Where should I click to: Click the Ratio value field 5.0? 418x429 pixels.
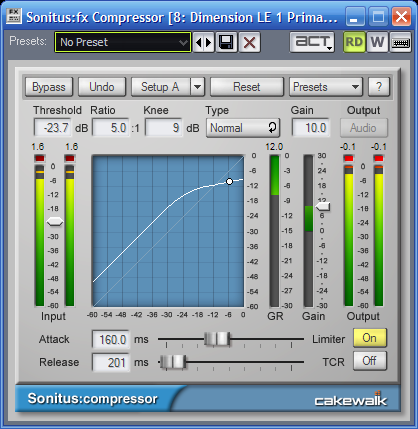(x=111, y=128)
